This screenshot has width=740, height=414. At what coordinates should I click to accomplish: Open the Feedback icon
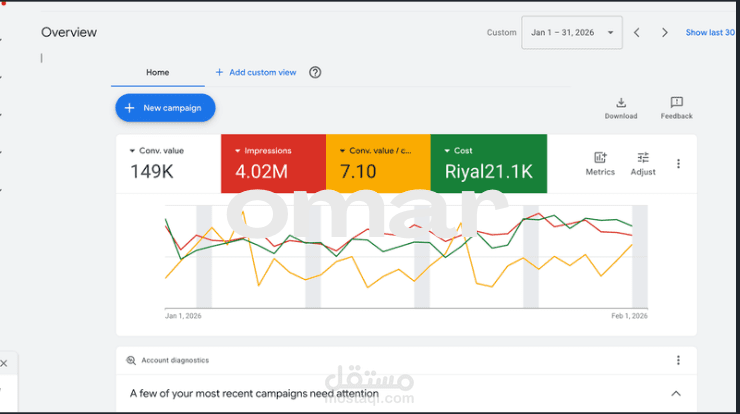click(676, 102)
